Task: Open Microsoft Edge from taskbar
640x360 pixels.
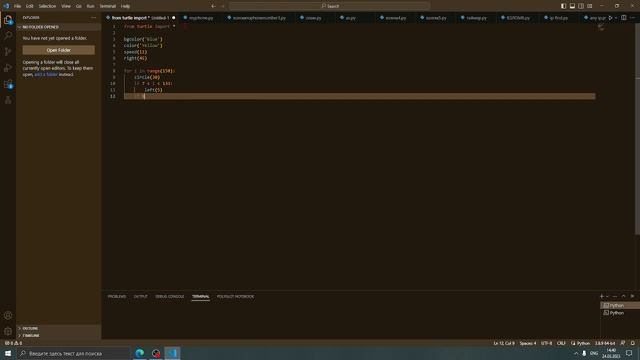Action: [140, 353]
